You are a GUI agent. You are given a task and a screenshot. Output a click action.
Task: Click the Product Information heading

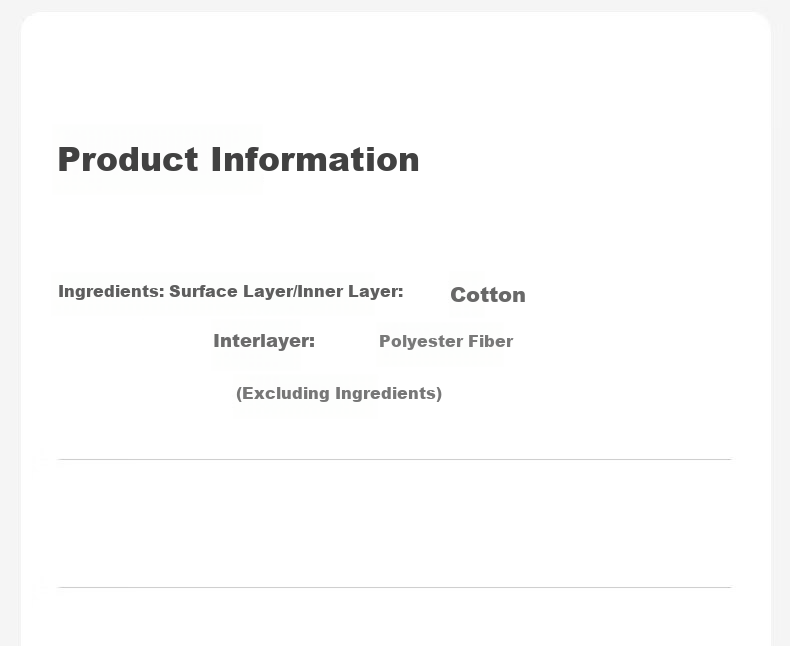click(x=238, y=160)
